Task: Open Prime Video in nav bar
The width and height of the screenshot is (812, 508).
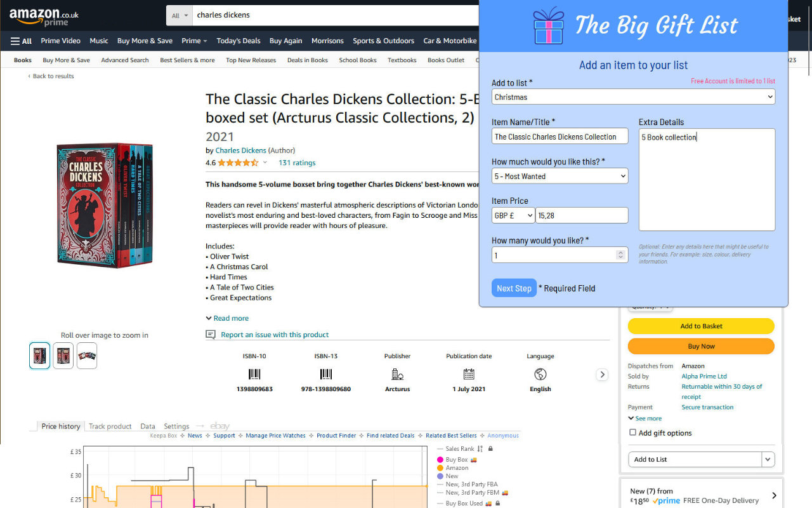Action: coord(60,41)
